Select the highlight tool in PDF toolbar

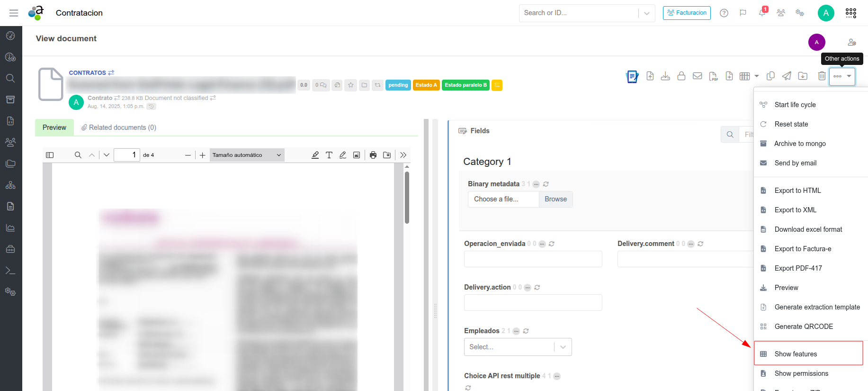point(315,155)
